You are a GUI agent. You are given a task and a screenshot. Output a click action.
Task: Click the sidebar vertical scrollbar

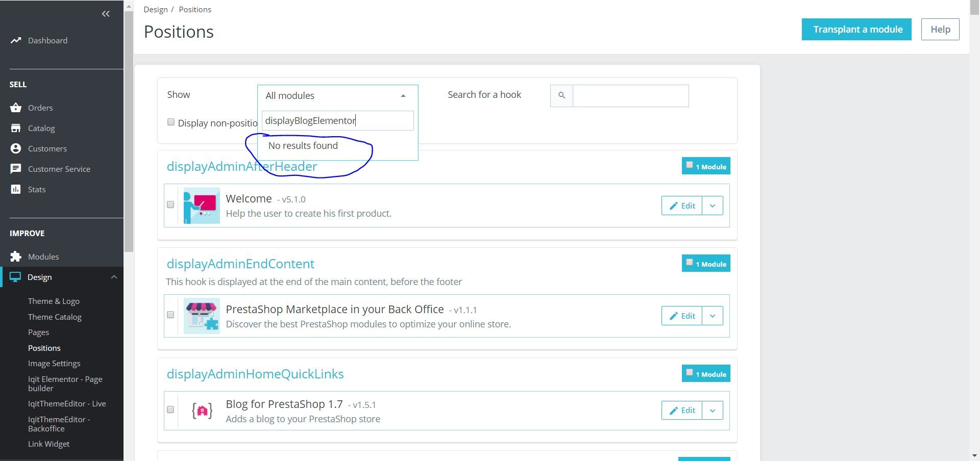coord(129,131)
